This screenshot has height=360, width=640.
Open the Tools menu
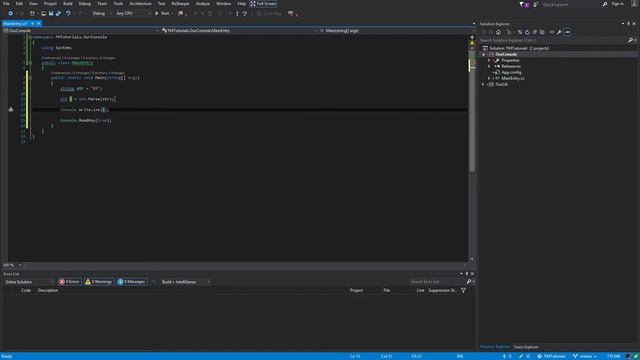[x=118, y=4]
